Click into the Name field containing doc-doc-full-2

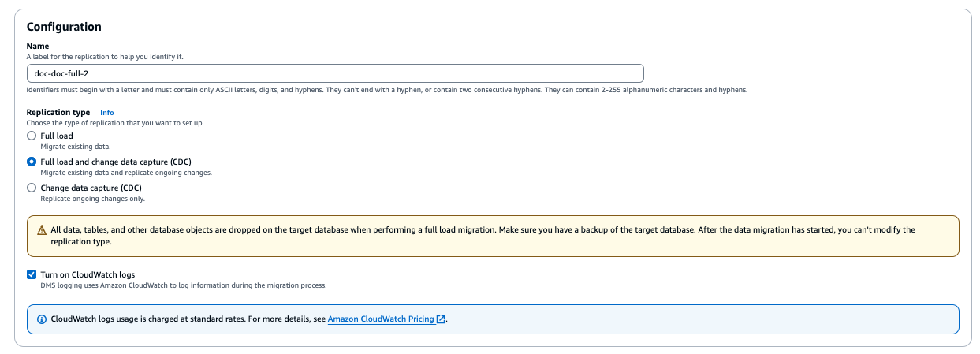(335, 73)
